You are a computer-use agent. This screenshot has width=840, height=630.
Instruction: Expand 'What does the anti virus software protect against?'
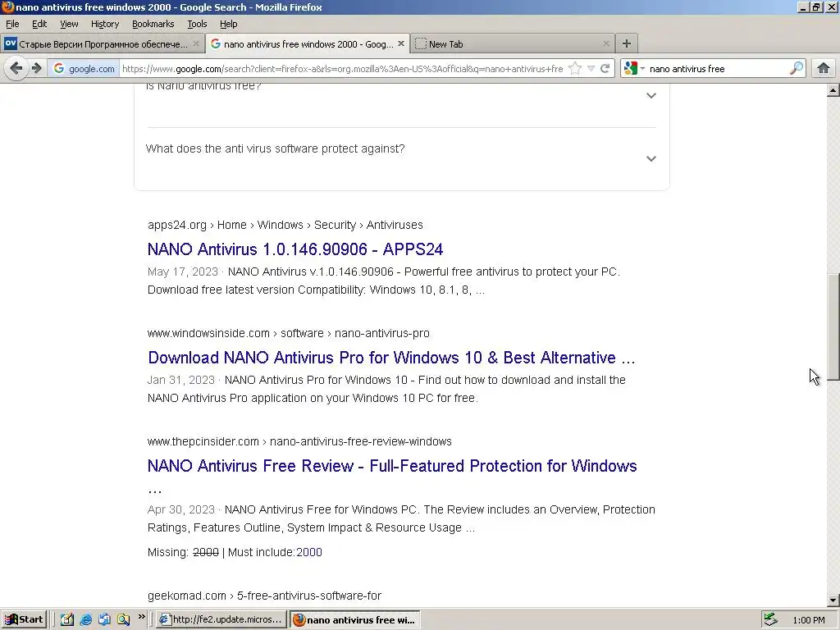[402, 158]
